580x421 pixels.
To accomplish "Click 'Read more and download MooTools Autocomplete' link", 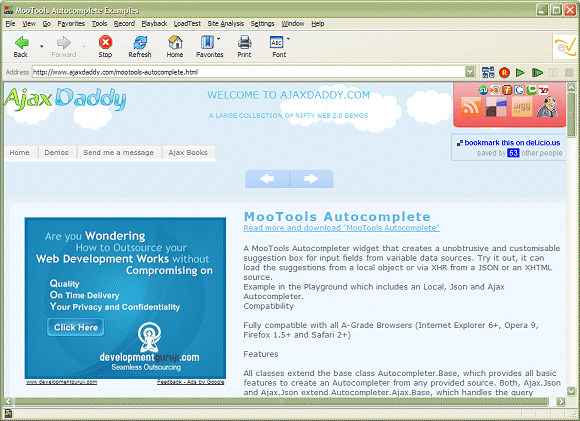I will click(x=341, y=228).
